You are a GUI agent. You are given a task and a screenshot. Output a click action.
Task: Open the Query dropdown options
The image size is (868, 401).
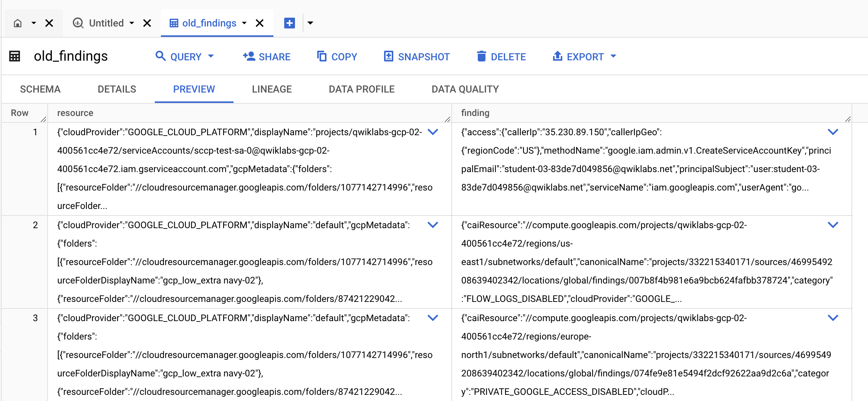[212, 56]
